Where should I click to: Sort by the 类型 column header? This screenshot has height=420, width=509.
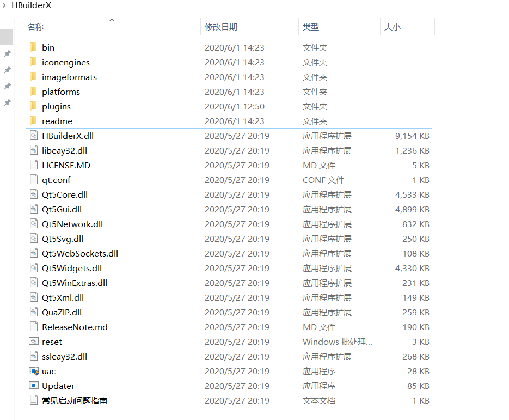pyautogui.click(x=311, y=27)
